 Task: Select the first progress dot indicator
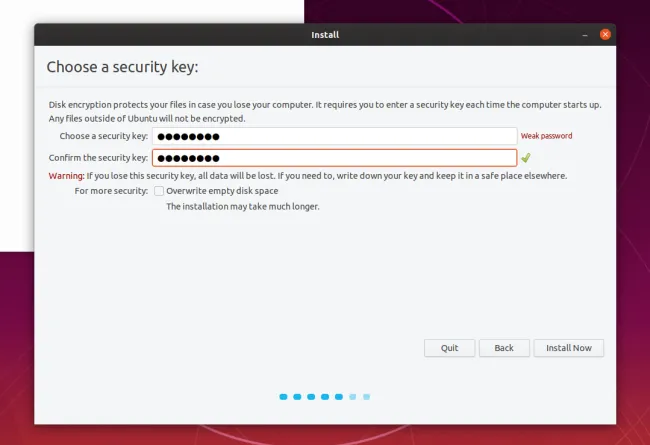coord(283,397)
